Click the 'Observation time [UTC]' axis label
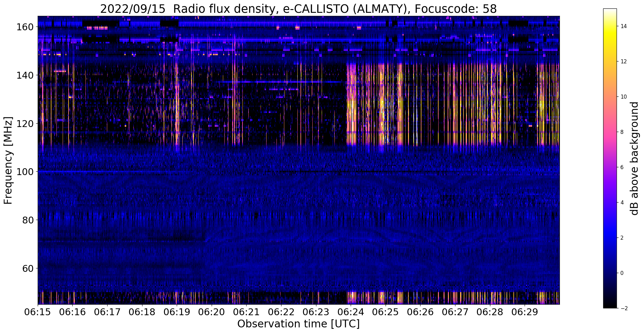The image size is (644, 333). point(298,324)
